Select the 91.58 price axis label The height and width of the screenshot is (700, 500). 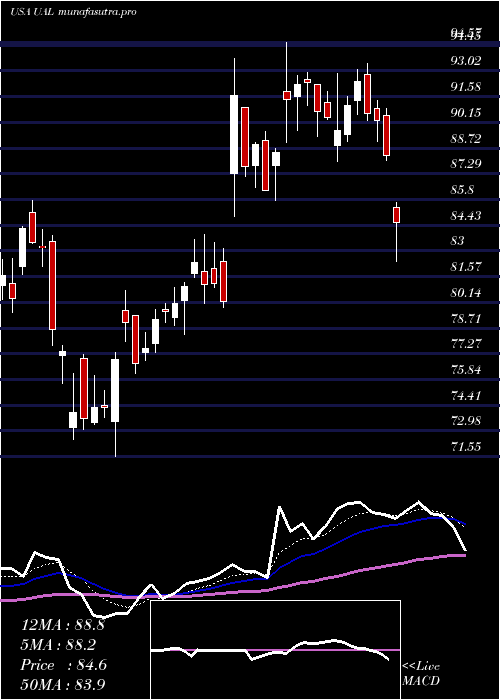[x=466, y=86]
